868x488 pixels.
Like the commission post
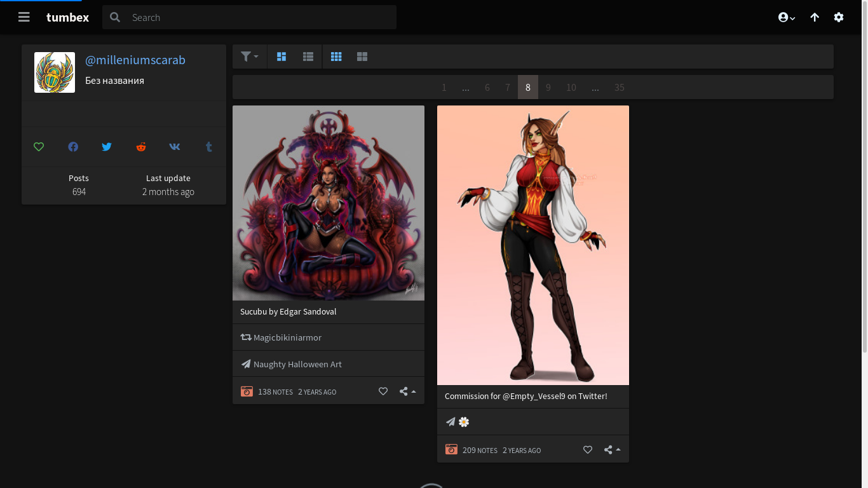tap(588, 450)
